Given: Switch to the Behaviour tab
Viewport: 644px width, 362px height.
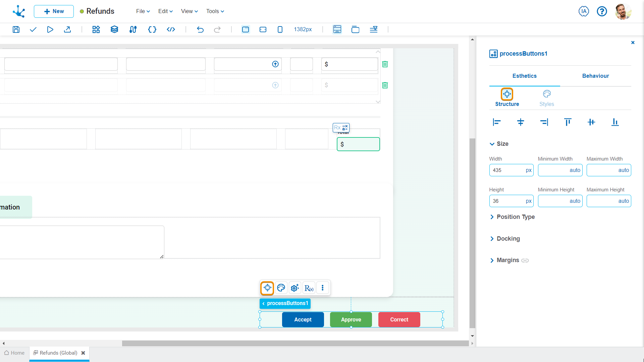Looking at the screenshot, I should 596,76.
